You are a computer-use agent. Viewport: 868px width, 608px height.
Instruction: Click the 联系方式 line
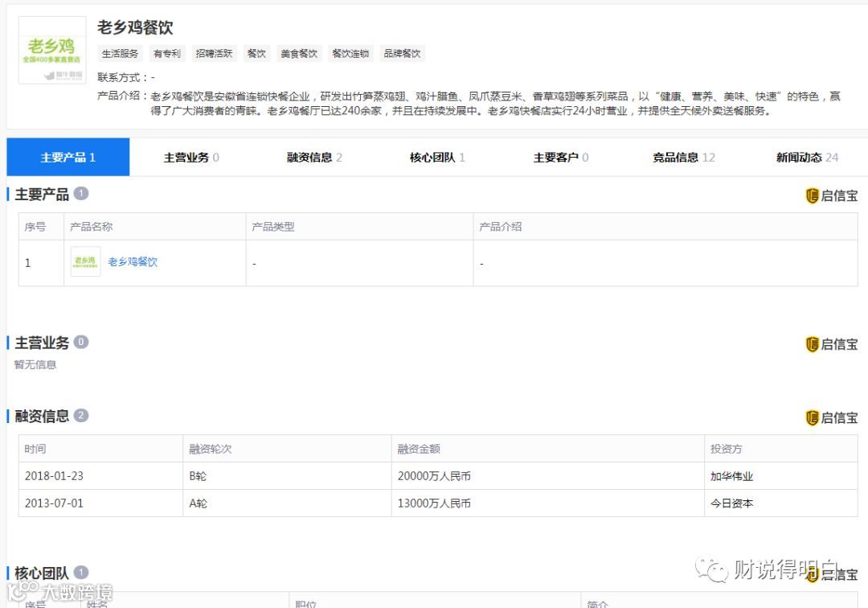point(126,77)
